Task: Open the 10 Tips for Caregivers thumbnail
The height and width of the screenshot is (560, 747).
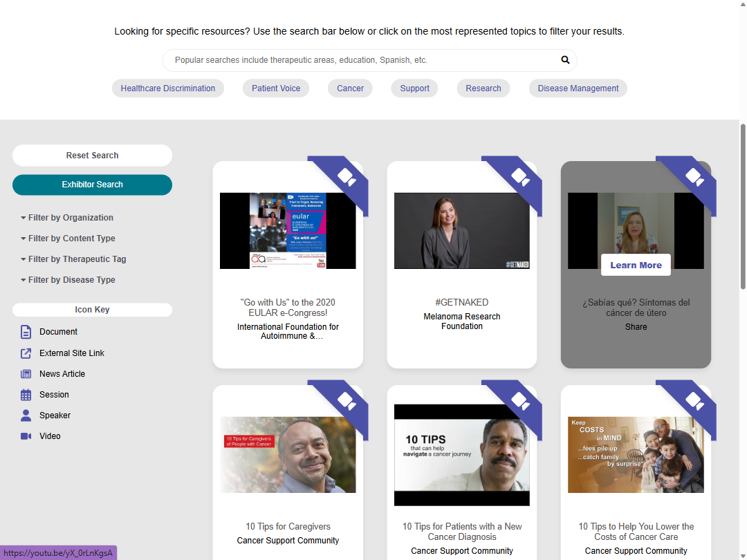Action: (288, 454)
